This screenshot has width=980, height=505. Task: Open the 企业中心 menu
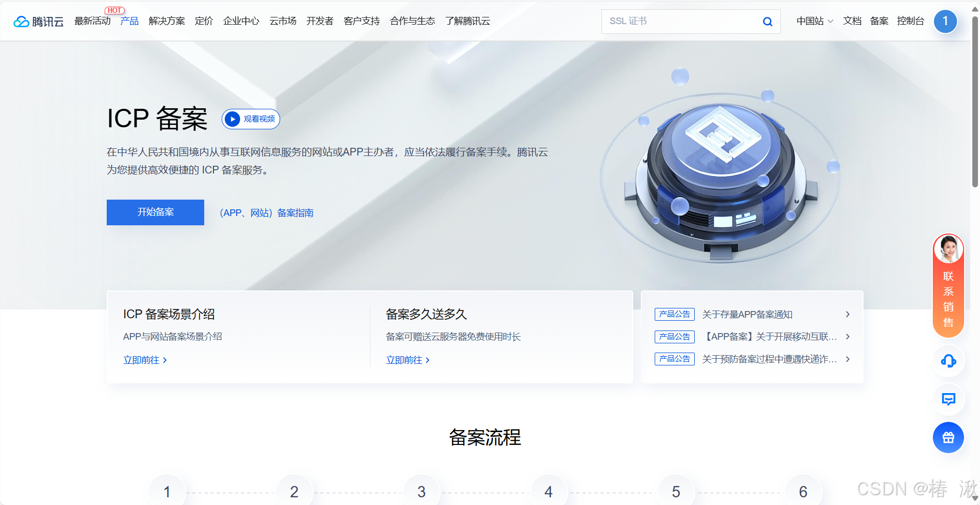[241, 21]
